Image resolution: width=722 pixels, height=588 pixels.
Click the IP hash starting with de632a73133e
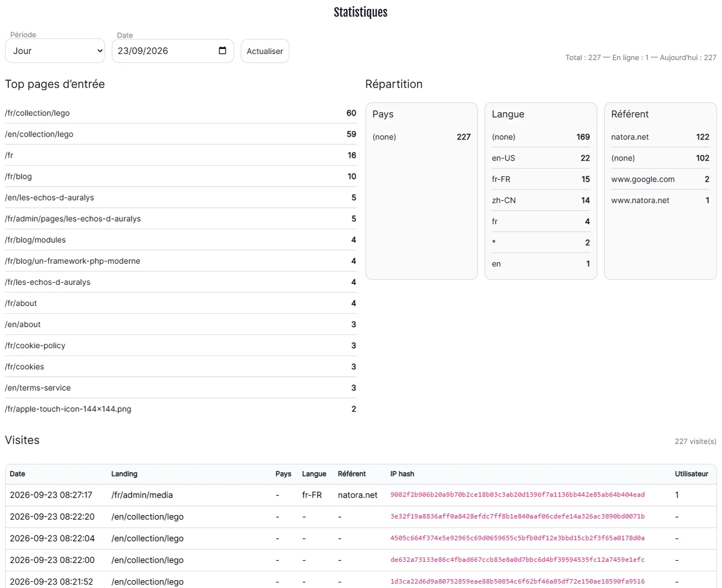coord(518,560)
